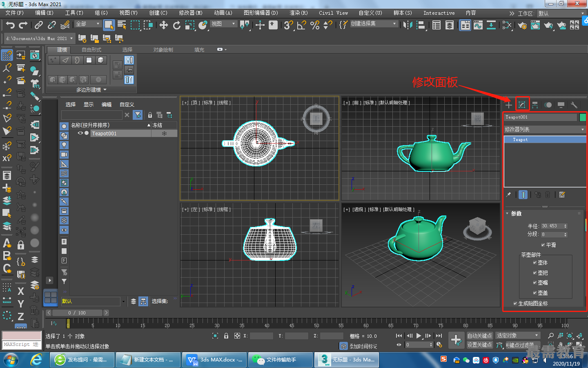This screenshot has width=588, height=368.
Task: Toggle the 3D Snaps icon
Action: (x=289, y=25)
